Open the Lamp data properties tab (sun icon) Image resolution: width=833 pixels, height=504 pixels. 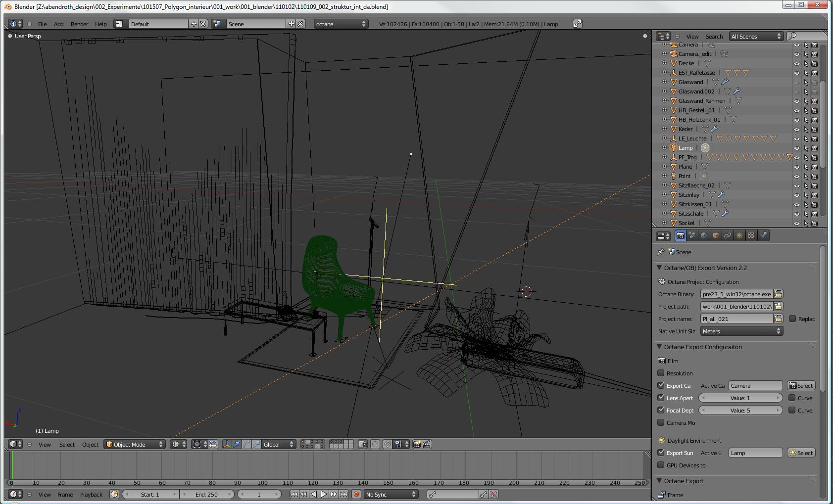coord(739,236)
